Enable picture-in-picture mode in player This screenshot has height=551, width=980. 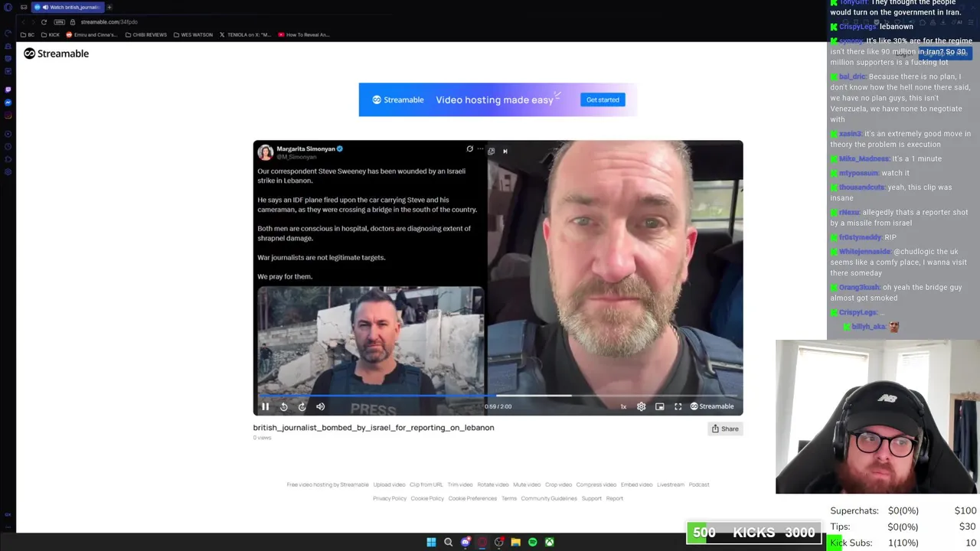click(x=659, y=406)
